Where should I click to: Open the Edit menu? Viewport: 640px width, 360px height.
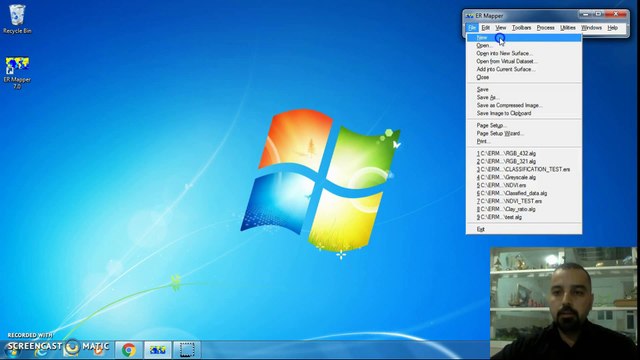coord(485,28)
